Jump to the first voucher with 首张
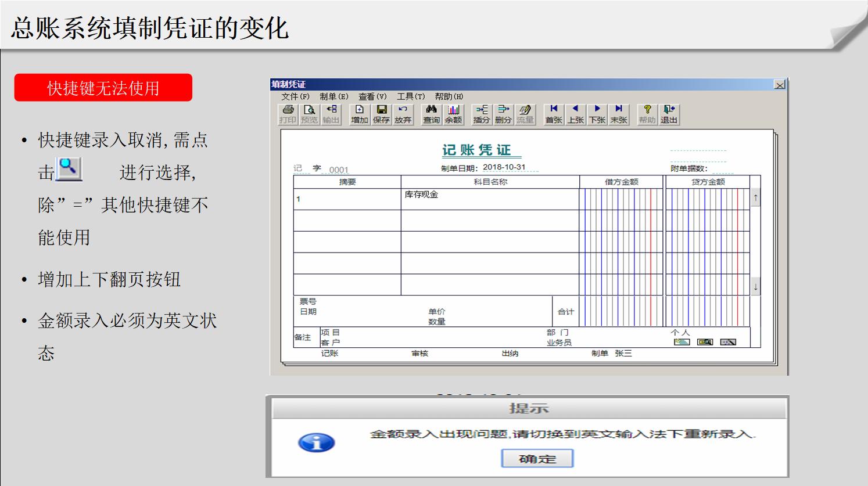Screen dimensions: 868x486 [x=554, y=114]
